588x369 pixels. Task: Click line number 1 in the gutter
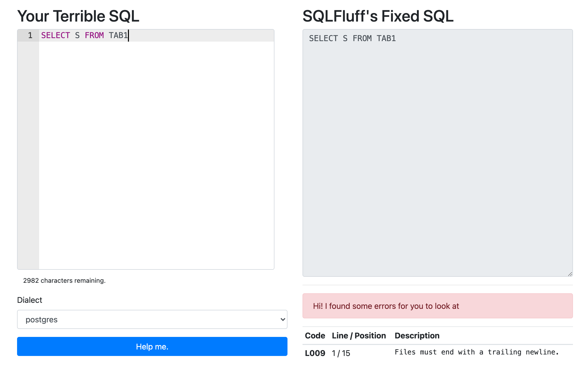30,35
